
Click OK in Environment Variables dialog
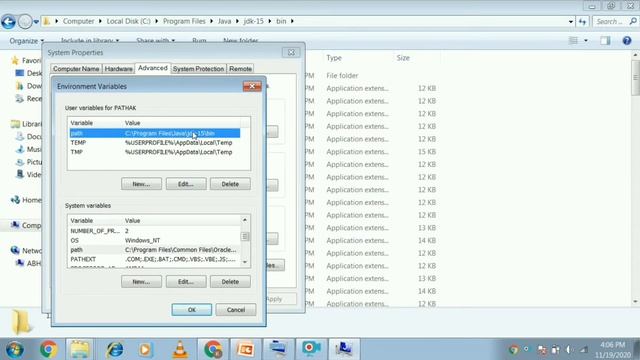click(192, 310)
